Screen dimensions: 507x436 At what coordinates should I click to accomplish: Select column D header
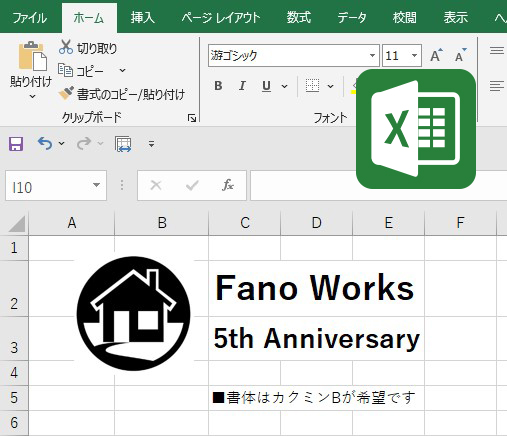coord(316,223)
